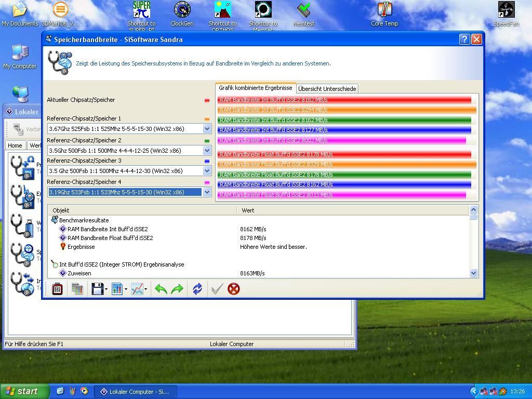Image resolution: width=532 pixels, height=399 pixels.
Task: Select the Ergebnisse row
Action: tap(77, 247)
